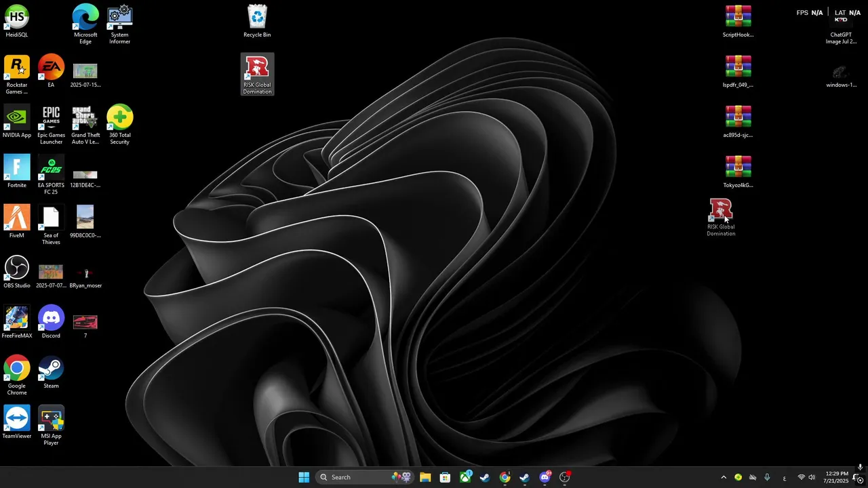Click the microphone icon in the system tray
This screenshot has height=488, width=868.
(x=767, y=477)
